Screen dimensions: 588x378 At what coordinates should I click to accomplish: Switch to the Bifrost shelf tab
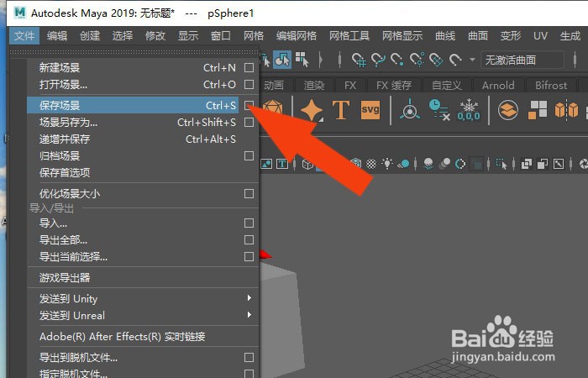(x=551, y=86)
